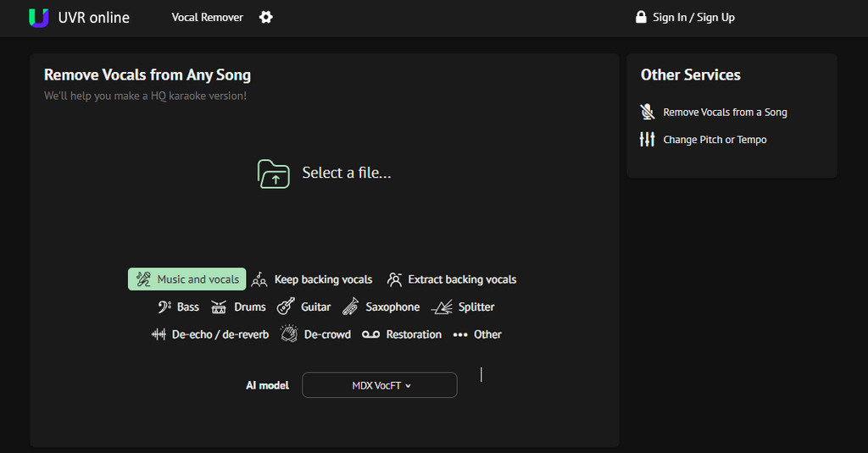Click Select a file text
Viewport: 868px width, 453px height.
347,173
